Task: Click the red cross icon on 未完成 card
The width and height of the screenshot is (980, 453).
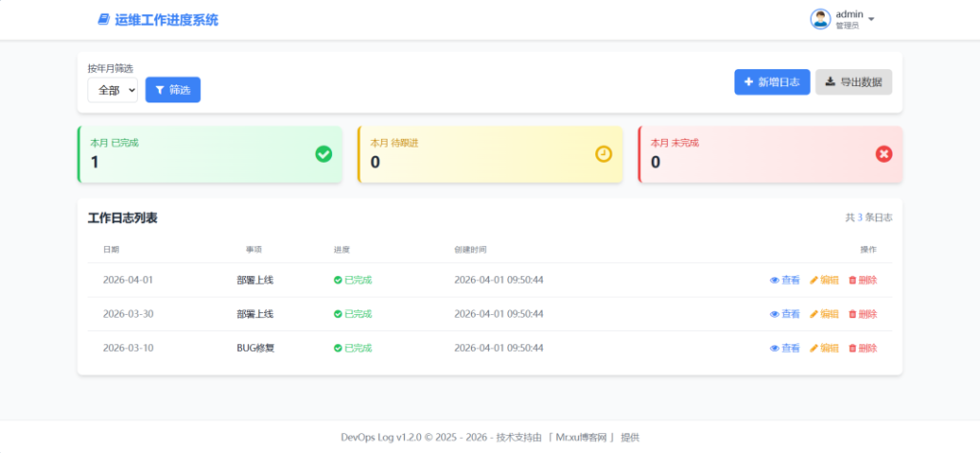Action: (x=883, y=154)
